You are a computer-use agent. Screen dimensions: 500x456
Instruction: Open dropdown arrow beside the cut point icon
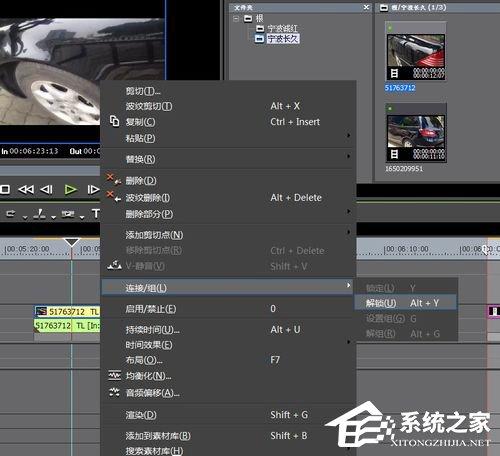click(53, 218)
